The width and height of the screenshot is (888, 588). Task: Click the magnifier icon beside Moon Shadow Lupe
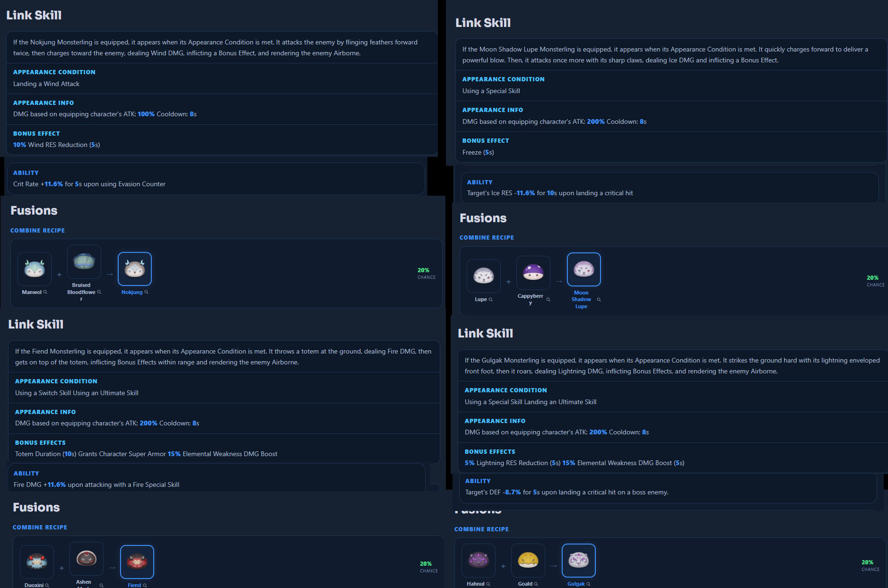click(x=599, y=299)
